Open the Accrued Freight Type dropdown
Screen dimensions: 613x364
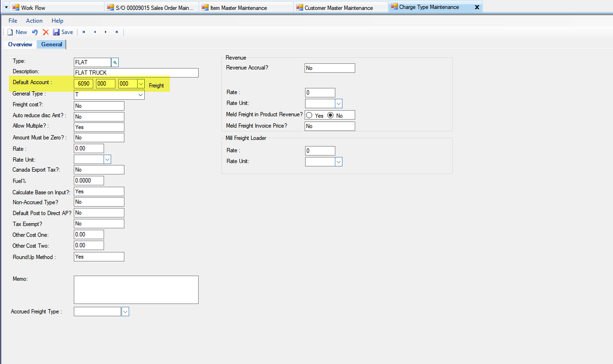point(125,311)
